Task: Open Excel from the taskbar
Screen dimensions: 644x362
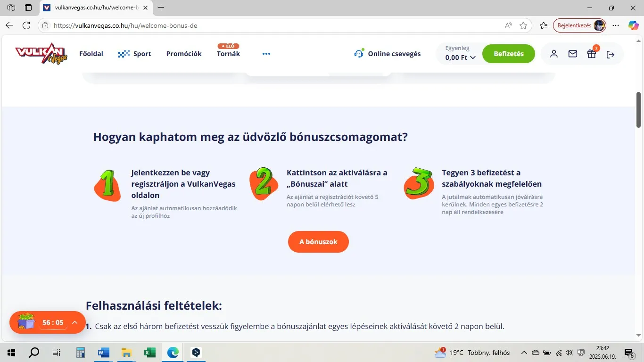Action: (x=150, y=353)
